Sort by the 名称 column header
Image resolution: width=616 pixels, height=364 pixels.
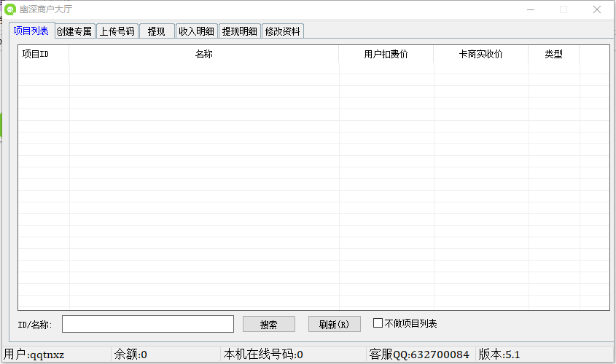[204, 54]
